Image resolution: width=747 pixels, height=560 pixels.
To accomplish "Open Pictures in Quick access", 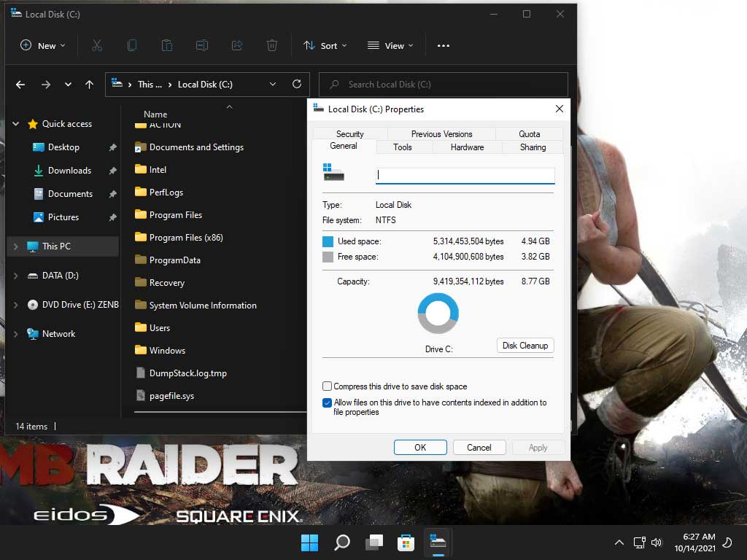I will tap(55, 217).
